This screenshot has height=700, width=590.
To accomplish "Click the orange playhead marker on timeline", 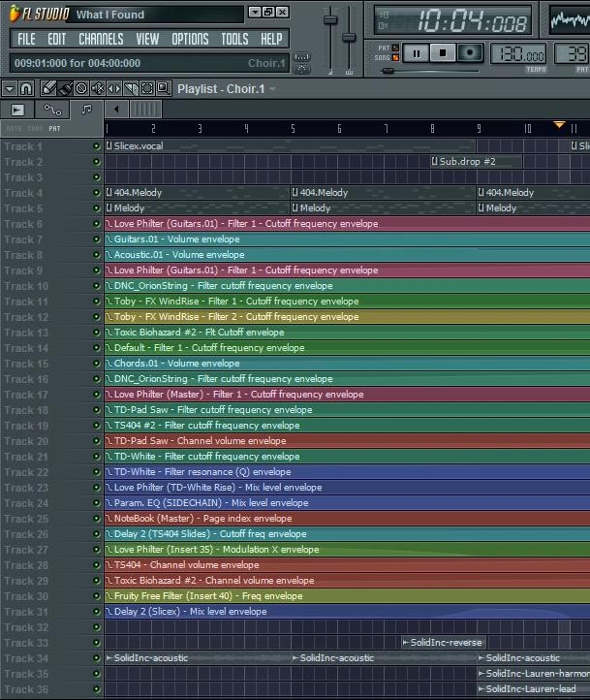I will pyautogui.click(x=559, y=124).
